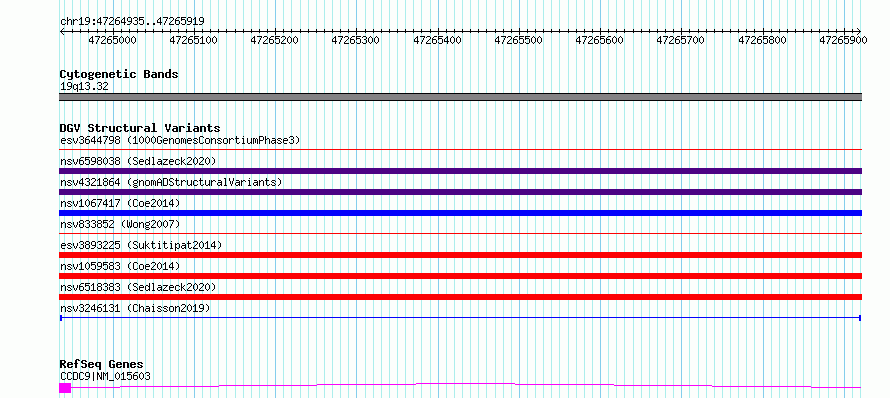Click ruler position 47265700
The width and height of the screenshot is (890, 398).
[x=681, y=40]
